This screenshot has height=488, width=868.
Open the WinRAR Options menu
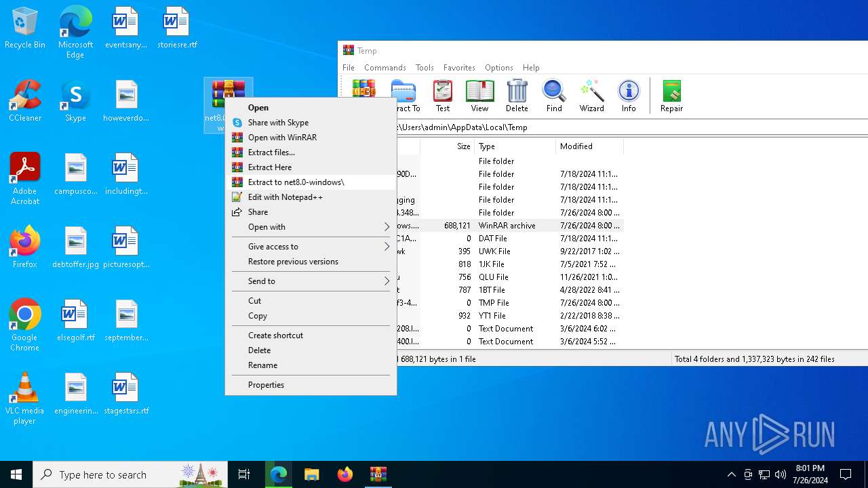click(x=498, y=68)
